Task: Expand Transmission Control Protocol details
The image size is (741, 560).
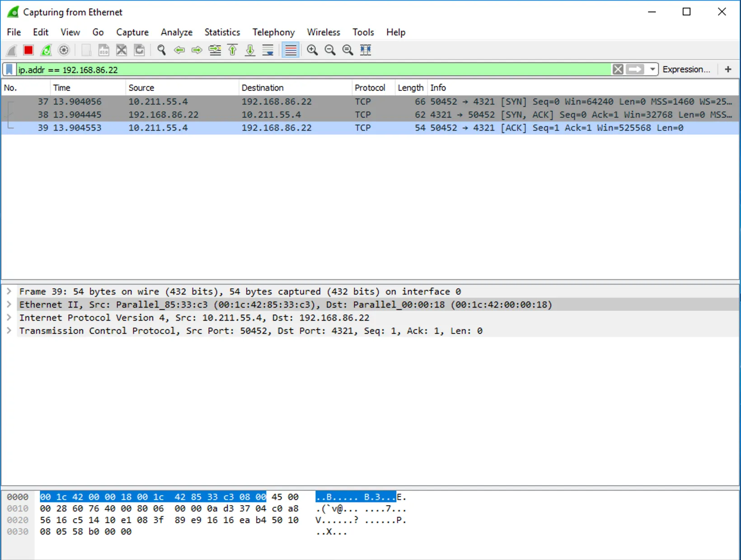Action: point(9,331)
